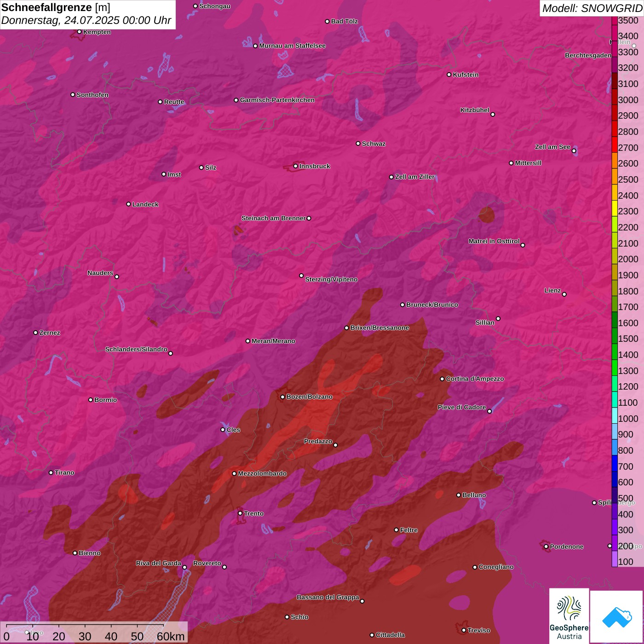This screenshot has height=644, width=644.
Task: Click the Kempten marker dot
Action: coord(80,32)
